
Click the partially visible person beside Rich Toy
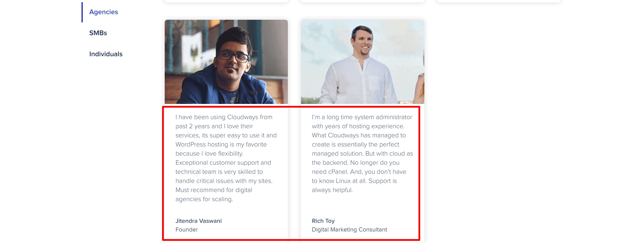point(420,85)
